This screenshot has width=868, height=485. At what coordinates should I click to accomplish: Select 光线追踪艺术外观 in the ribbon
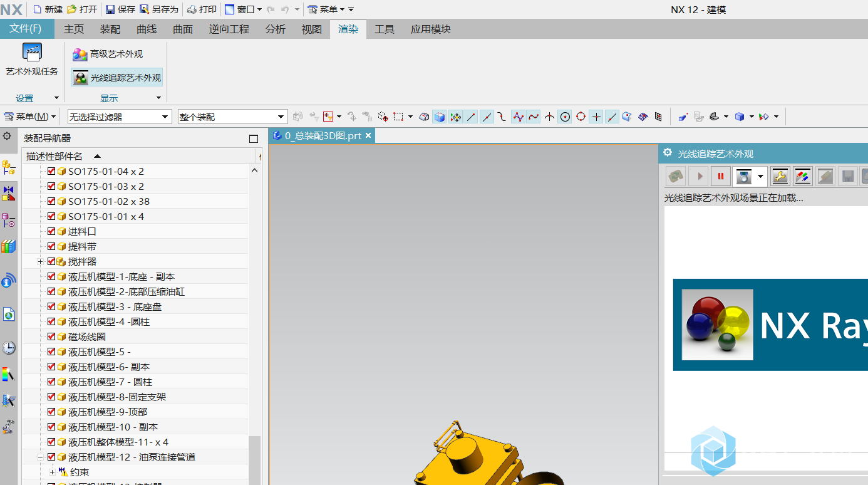pyautogui.click(x=116, y=78)
